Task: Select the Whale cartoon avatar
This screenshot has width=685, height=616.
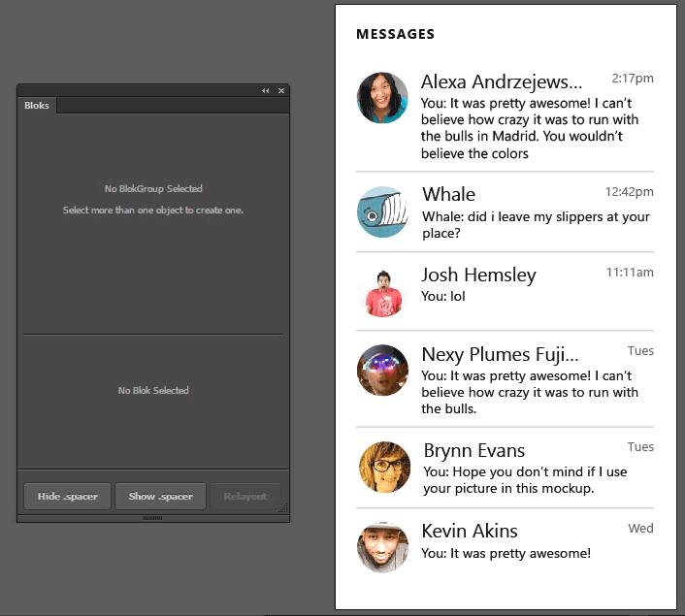Action: [382, 211]
